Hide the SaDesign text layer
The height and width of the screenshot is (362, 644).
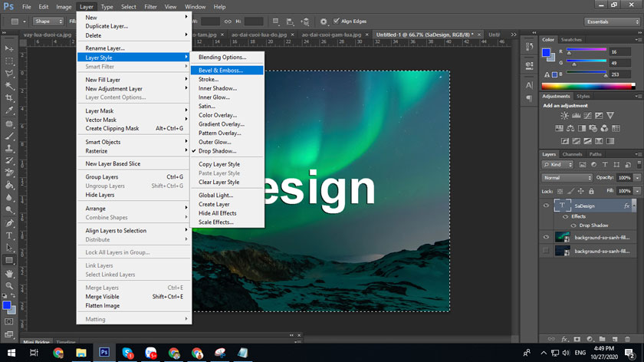546,206
